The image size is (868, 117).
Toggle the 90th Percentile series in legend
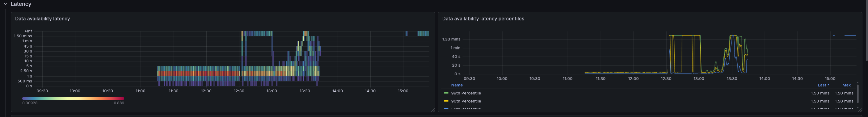pos(466,101)
